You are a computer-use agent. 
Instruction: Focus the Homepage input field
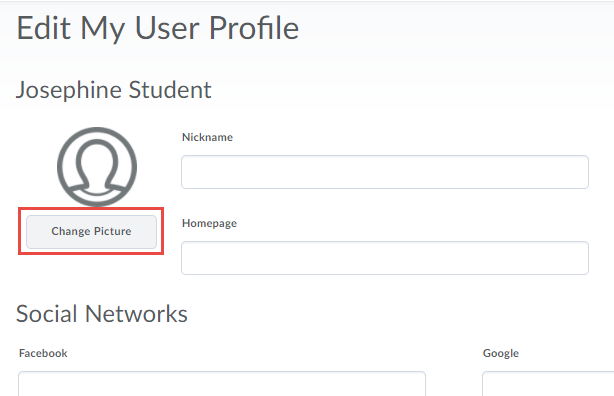[385, 258]
